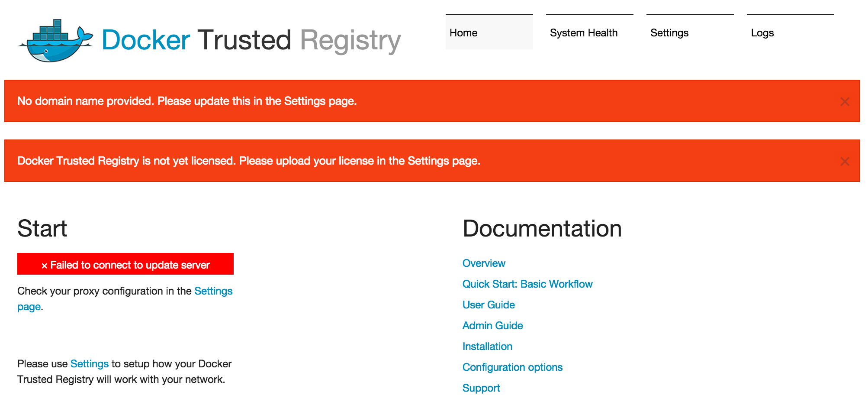Click Settings link in network setup text

[89, 363]
